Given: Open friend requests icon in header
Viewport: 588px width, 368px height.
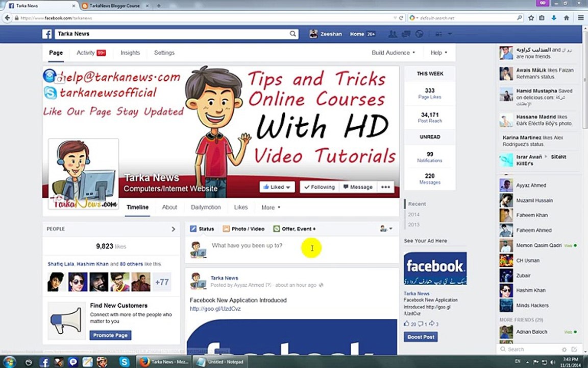Looking at the screenshot, I should [393, 34].
